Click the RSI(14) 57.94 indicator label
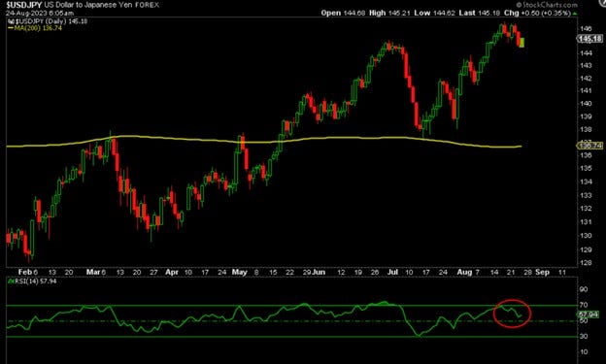This screenshot has width=606, height=364. coord(32,281)
